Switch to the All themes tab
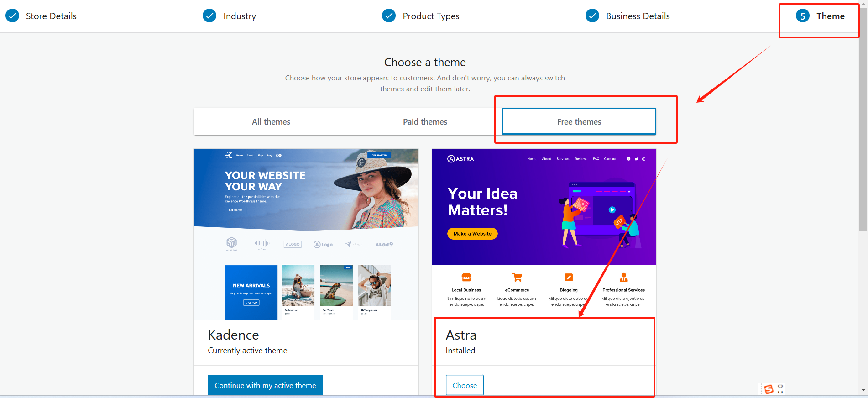868x398 pixels. click(x=271, y=121)
